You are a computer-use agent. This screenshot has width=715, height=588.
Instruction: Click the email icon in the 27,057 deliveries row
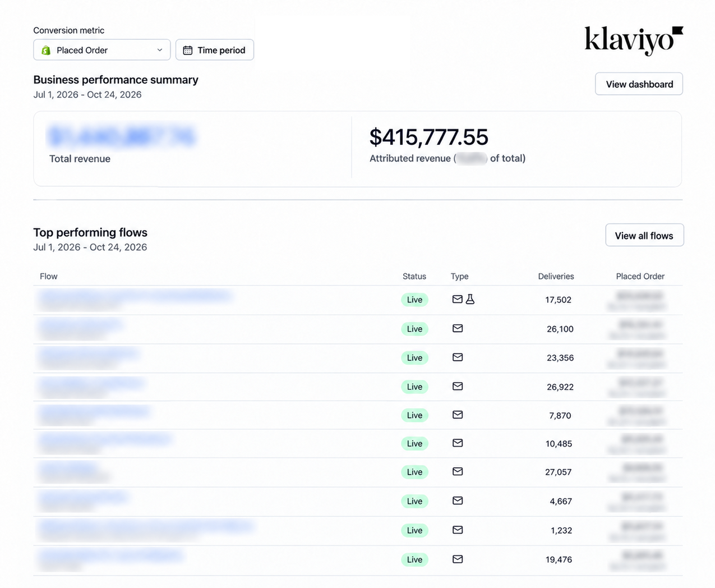pos(458,472)
